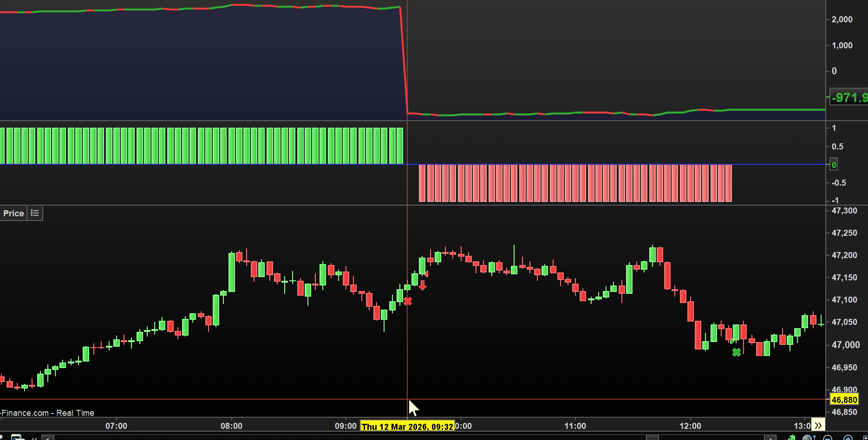The image size is (868, 440).
Task: Click the 46,950 price axis label
Action: tap(844, 368)
